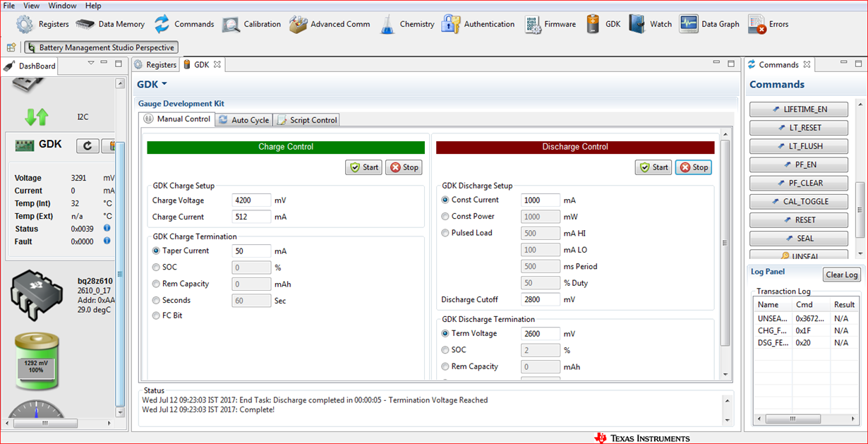Click the Status log scroll-down arrow

click(x=728, y=420)
